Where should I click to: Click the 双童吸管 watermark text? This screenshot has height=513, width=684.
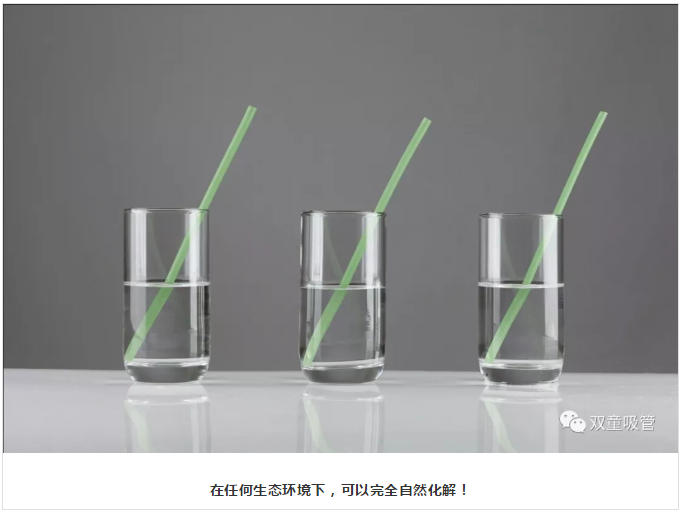click(622, 422)
